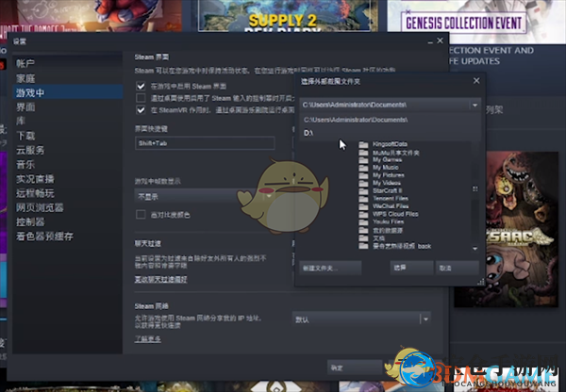Image resolution: width=566 pixels, height=392 pixels.
Task: Open the 游戏中帧数显示 dropdown showing 不显示
Action: 213,197
